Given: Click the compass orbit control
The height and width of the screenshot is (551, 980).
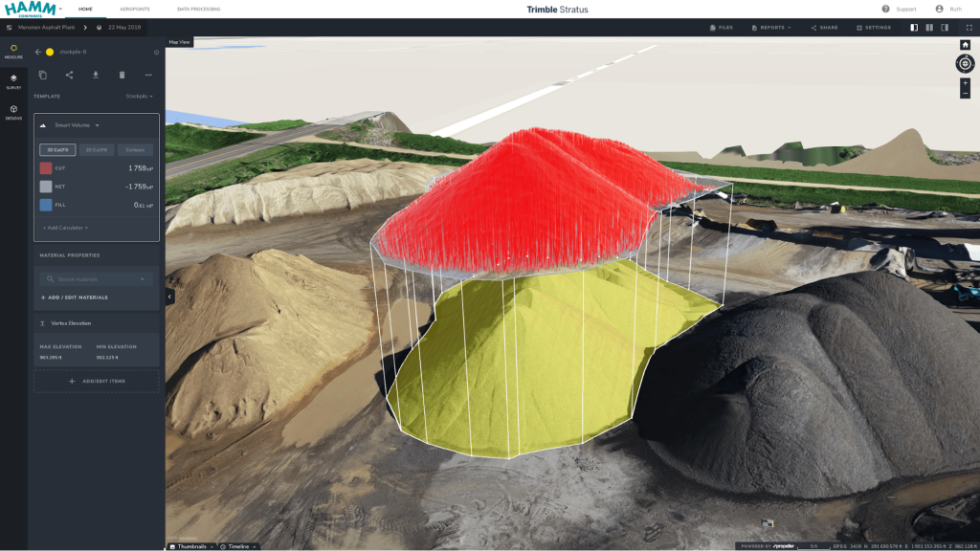Looking at the screenshot, I should [x=965, y=63].
